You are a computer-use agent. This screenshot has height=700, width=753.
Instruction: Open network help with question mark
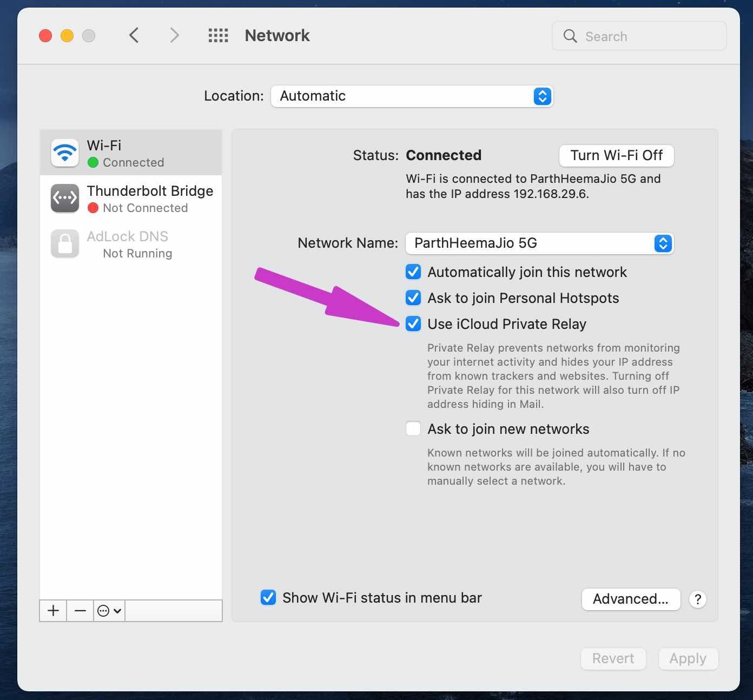pyautogui.click(x=698, y=599)
